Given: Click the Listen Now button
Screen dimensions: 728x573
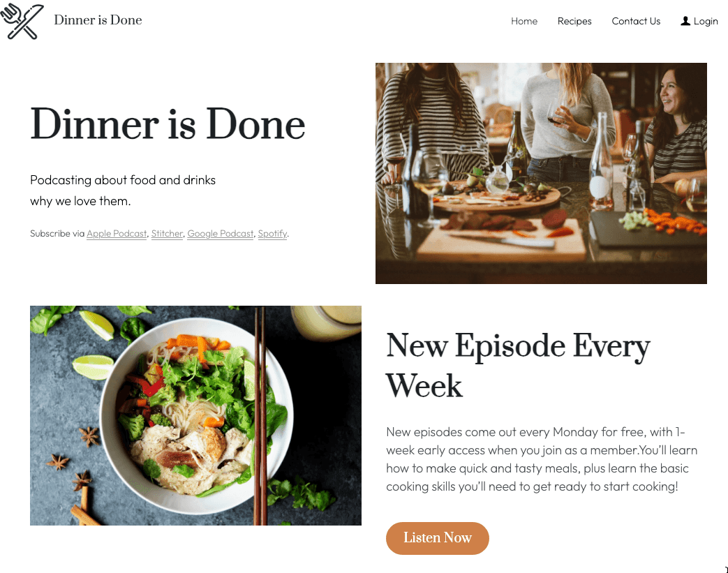Looking at the screenshot, I should [x=438, y=538].
